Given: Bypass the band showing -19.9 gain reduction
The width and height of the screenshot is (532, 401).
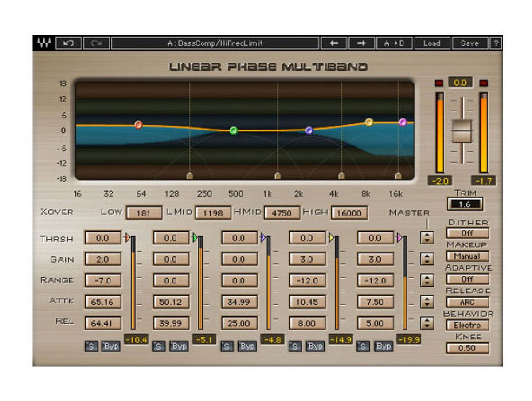Looking at the screenshot, I should (383, 346).
